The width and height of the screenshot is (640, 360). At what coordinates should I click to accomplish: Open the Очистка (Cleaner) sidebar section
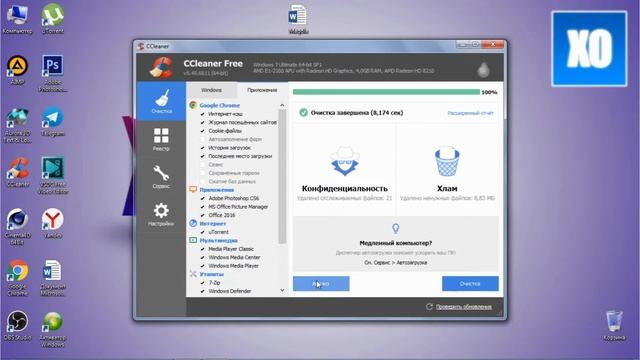pyautogui.click(x=161, y=101)
